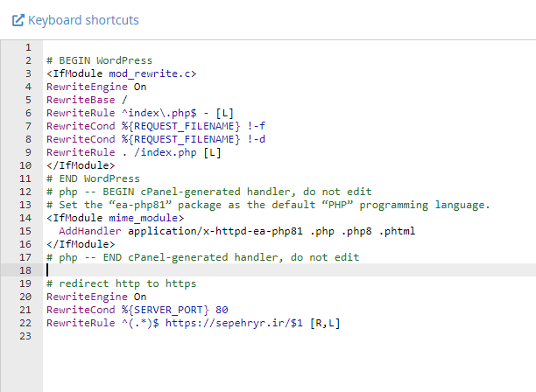This screenshot has width=536, height=392.
Task: Click the Keyboard shortcuts external-link icon
Action: pos(18,20)
